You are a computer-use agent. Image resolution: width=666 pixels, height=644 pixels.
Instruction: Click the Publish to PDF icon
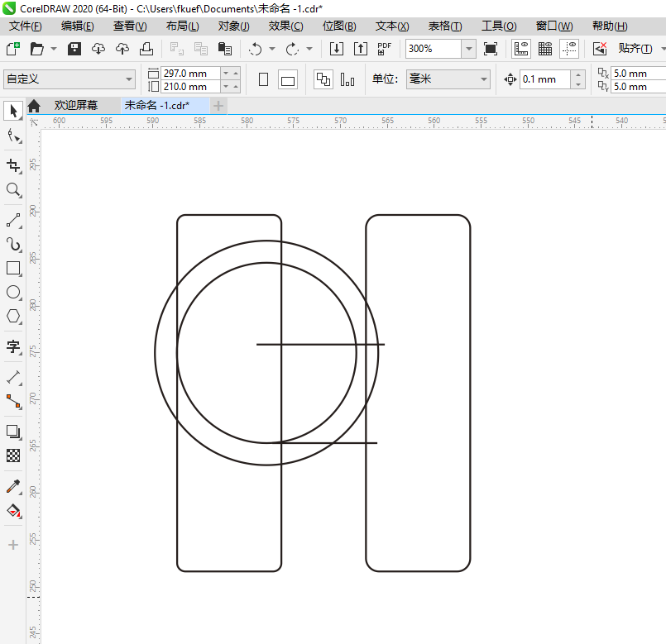tap(385, 49)
